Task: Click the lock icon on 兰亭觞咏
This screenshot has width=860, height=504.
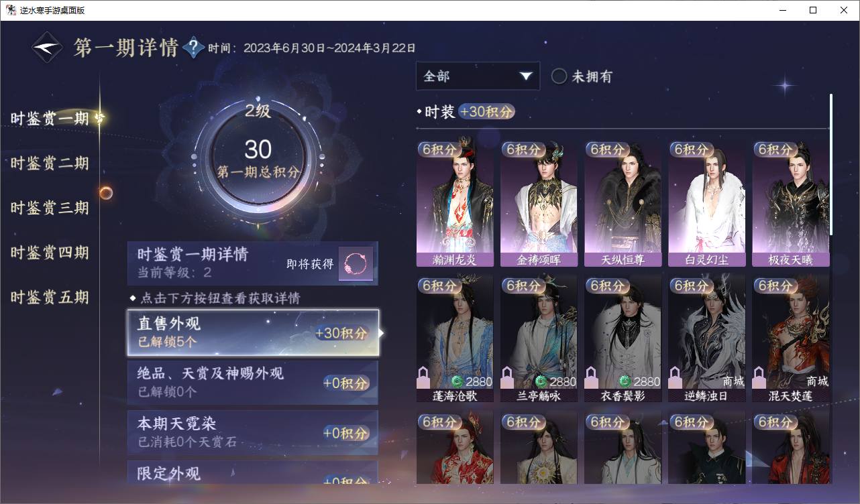Action: pyautogui.click(x=507, y=378)
